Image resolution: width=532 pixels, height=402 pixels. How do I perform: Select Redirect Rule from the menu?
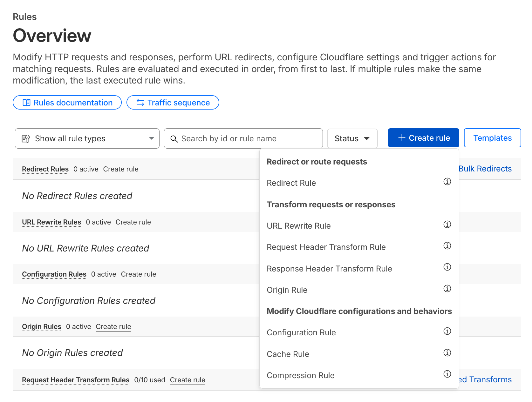[x=291, y=183]
